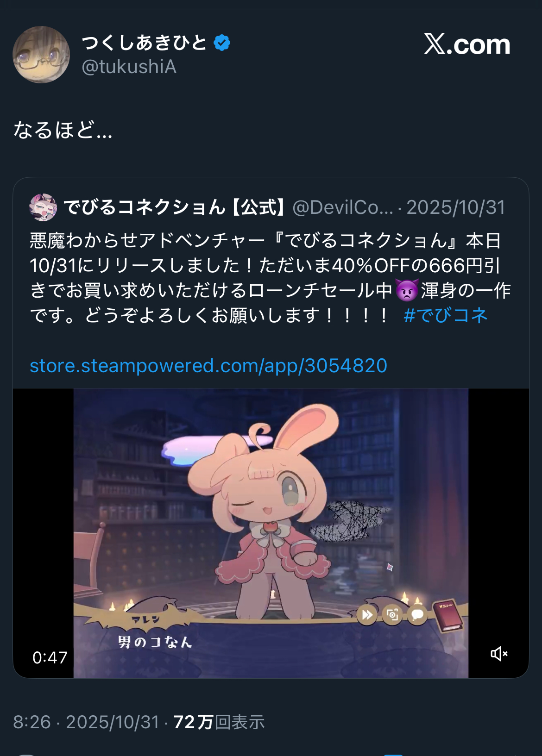542x756 pixels.
Task: Click the blue verified badge
Action: [x=222, y=43]
